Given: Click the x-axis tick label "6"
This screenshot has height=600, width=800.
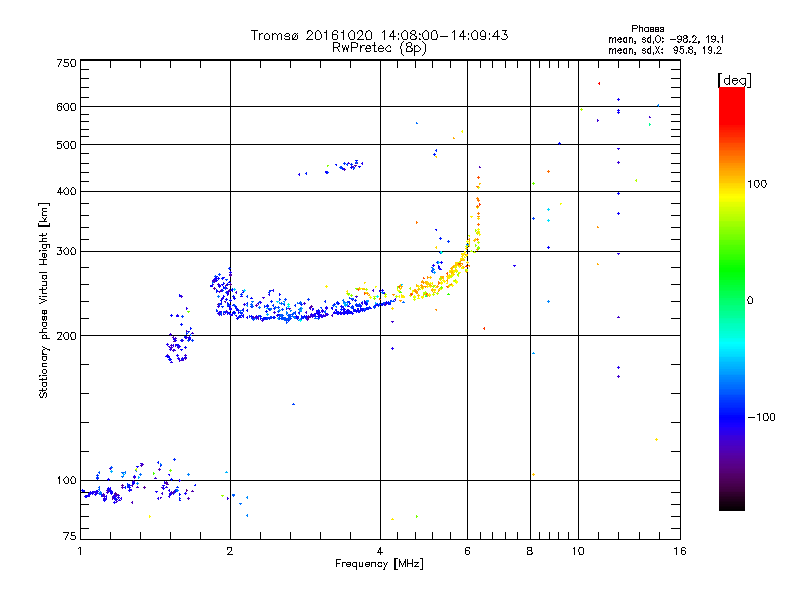Looking at the screenshot, I should (x=467, y=551).
